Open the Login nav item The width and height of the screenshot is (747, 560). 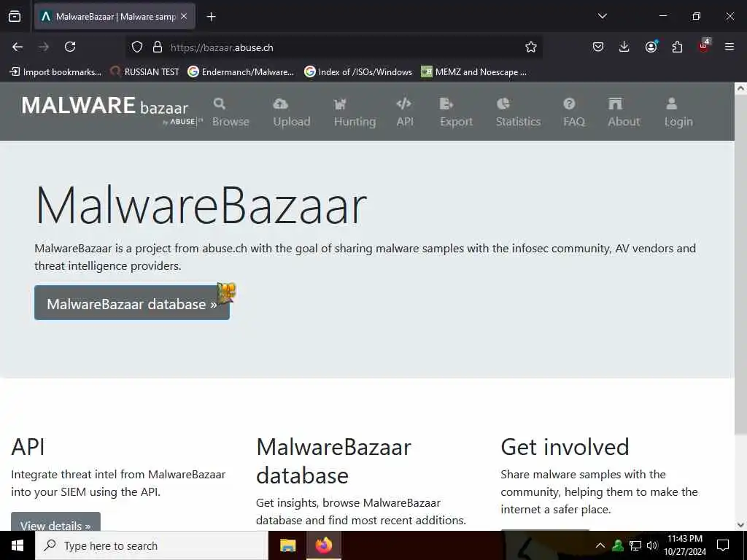[678, 112]
